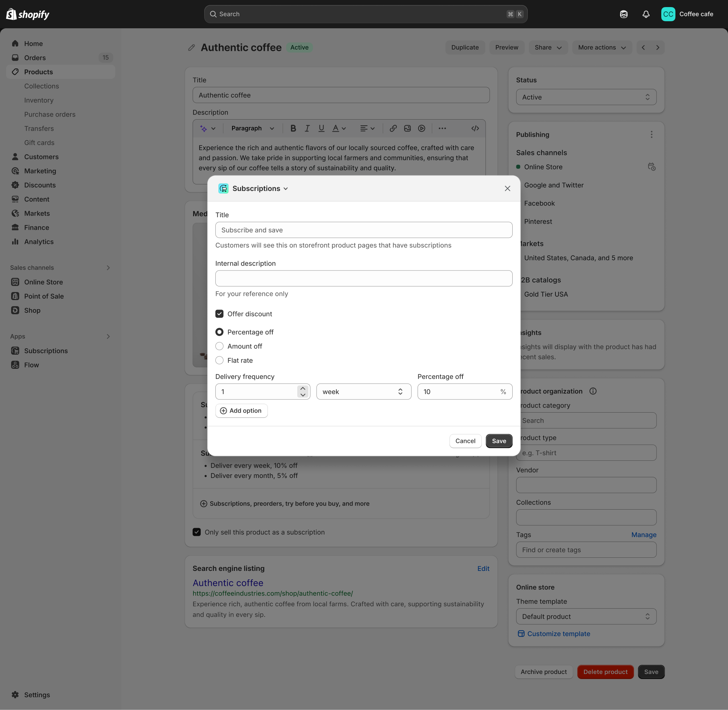Click the HTML source editor icon
The width and height of the screenshot is (728, 710).
click(476, 128)
